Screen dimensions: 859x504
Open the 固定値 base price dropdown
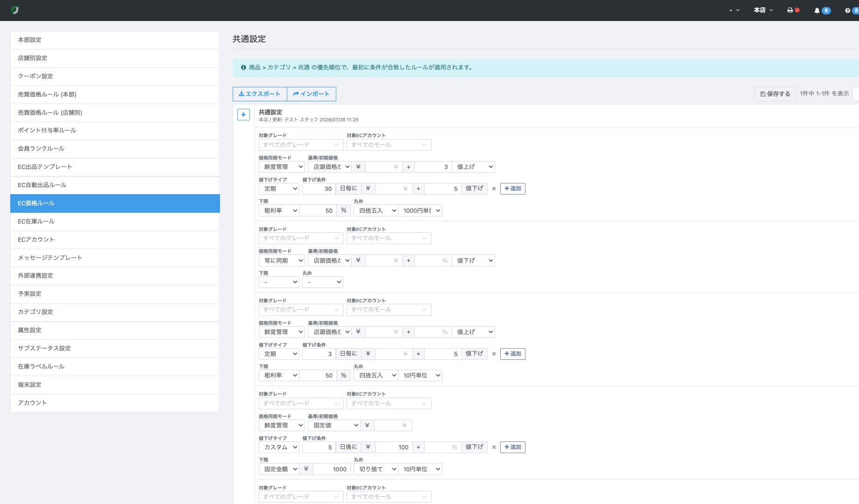pos(334,426)
